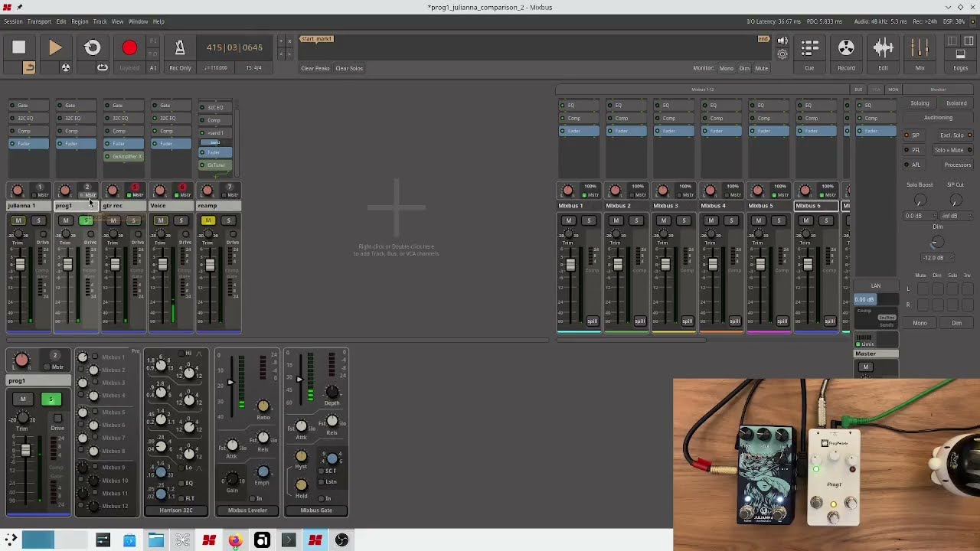Open the Track menu
980x551 pixels.
coord(100,21)
